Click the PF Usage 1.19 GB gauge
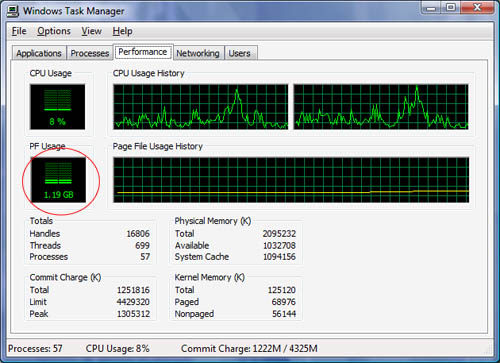This screenshot has width=500, height=363. coord(58,180)
